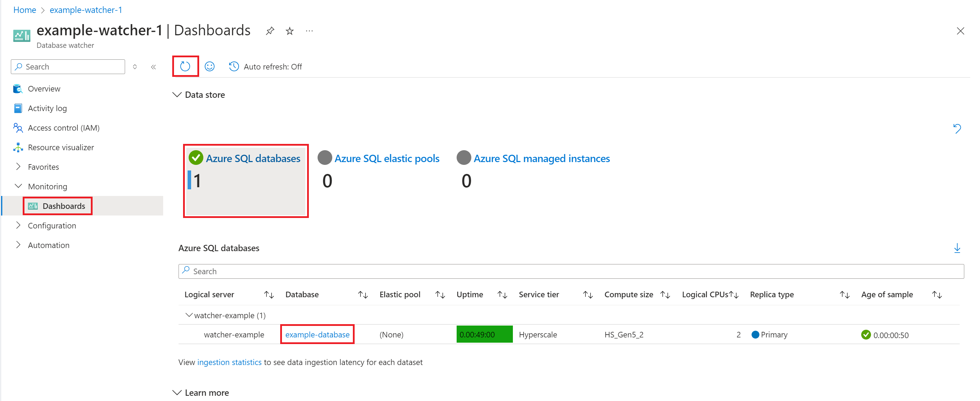Expand the Favorites section
Viewport: 980px width, 401px height.
click(18, 167)
